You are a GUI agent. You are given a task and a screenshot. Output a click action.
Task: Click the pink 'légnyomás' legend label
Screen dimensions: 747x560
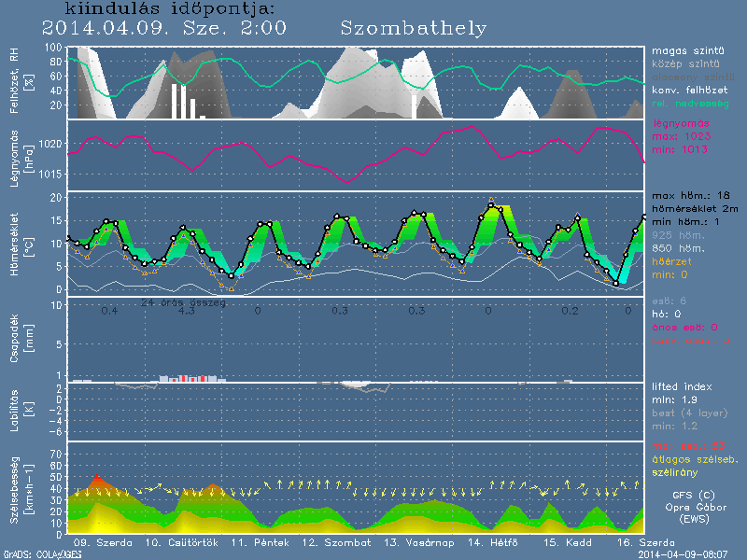(x=680, y=123)
